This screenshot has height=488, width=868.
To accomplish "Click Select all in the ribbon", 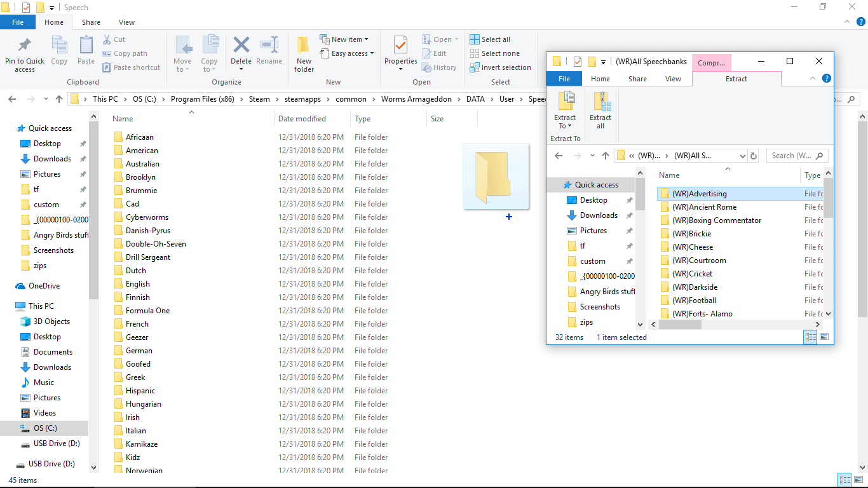I will [x=490, y=39].
